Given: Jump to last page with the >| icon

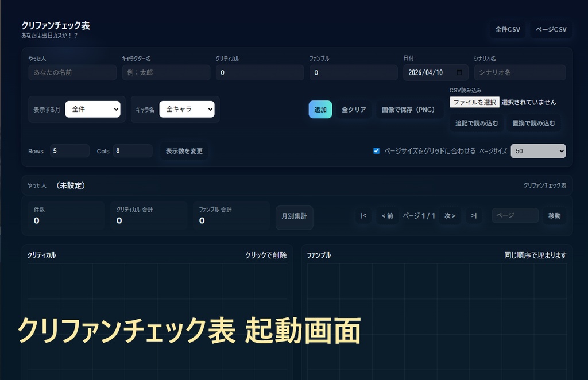Looking at the screenshot, I should 474,215.
